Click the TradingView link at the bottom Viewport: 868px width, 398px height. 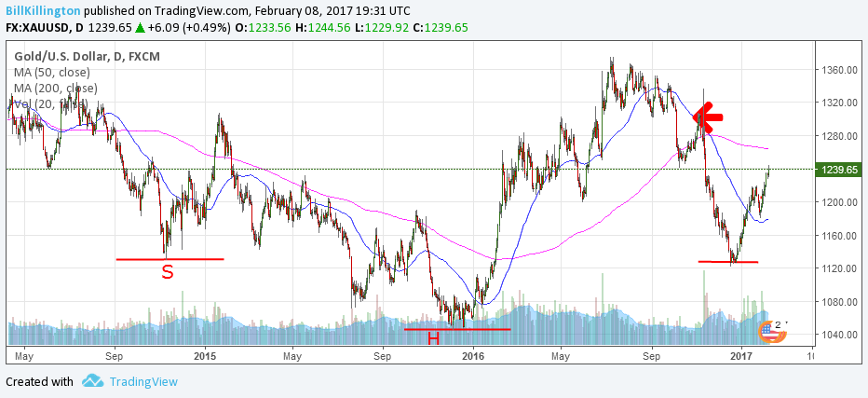point(143,381)
